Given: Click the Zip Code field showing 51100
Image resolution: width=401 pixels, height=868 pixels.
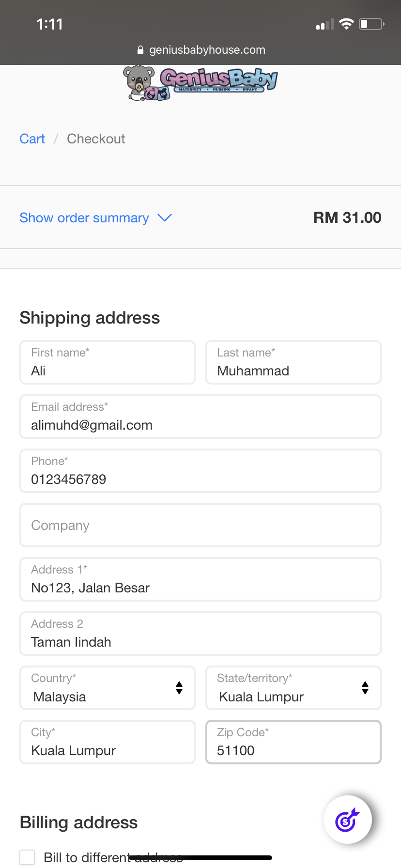Looking at the screenshot, I should pos(293,742).
